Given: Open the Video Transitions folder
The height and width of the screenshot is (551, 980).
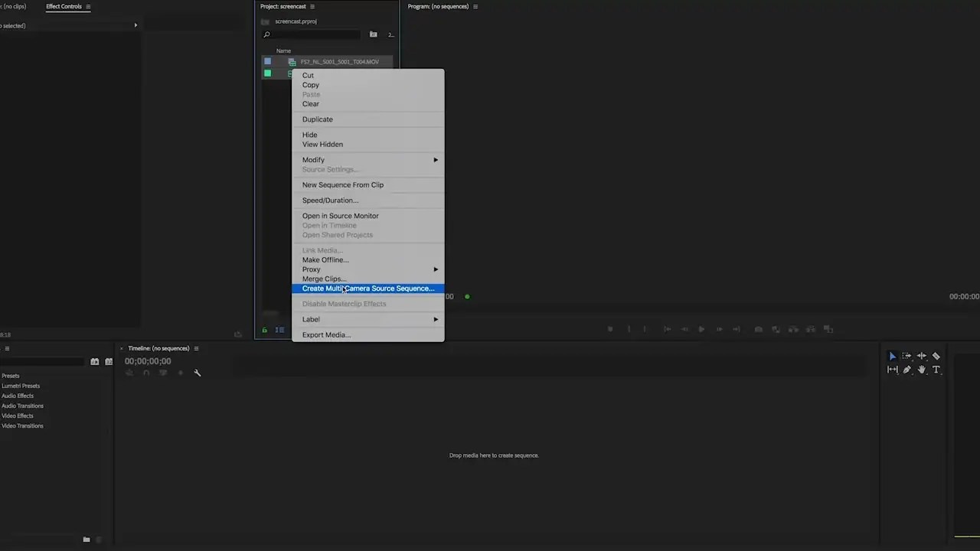Looking at the screenshot, I should [x=22, y=425].
